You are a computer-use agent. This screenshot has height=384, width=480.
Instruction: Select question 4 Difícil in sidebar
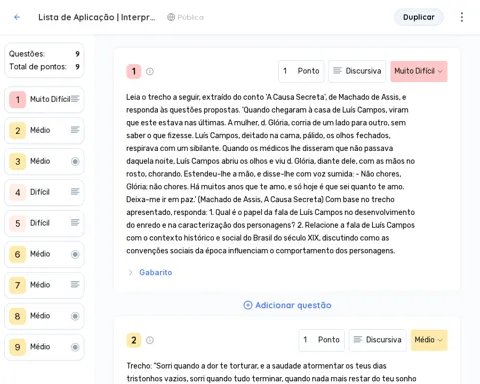pyautogui.click(x=44, y=192)
